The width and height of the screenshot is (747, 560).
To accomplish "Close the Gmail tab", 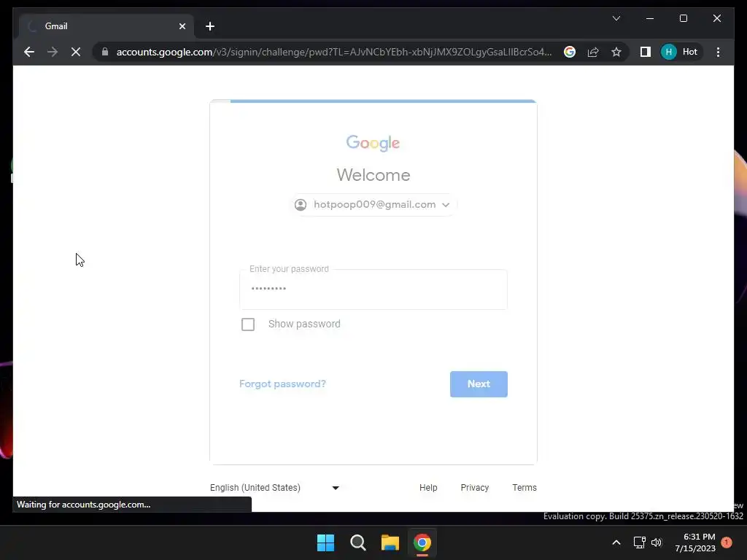I will 182,26.
